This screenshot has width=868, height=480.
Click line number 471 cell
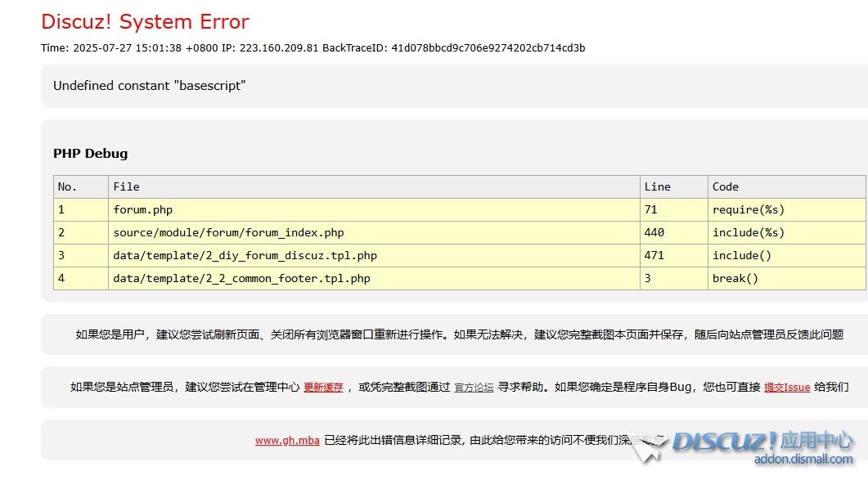pos(673,255)
